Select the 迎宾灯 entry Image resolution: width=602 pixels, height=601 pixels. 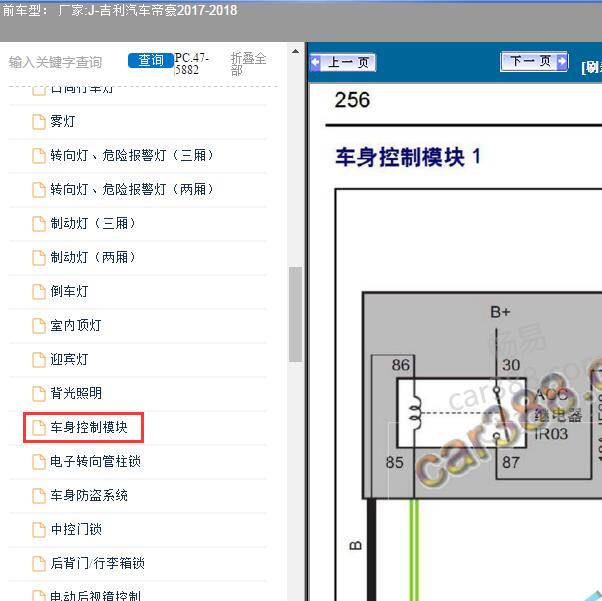[x=69, y=359]
